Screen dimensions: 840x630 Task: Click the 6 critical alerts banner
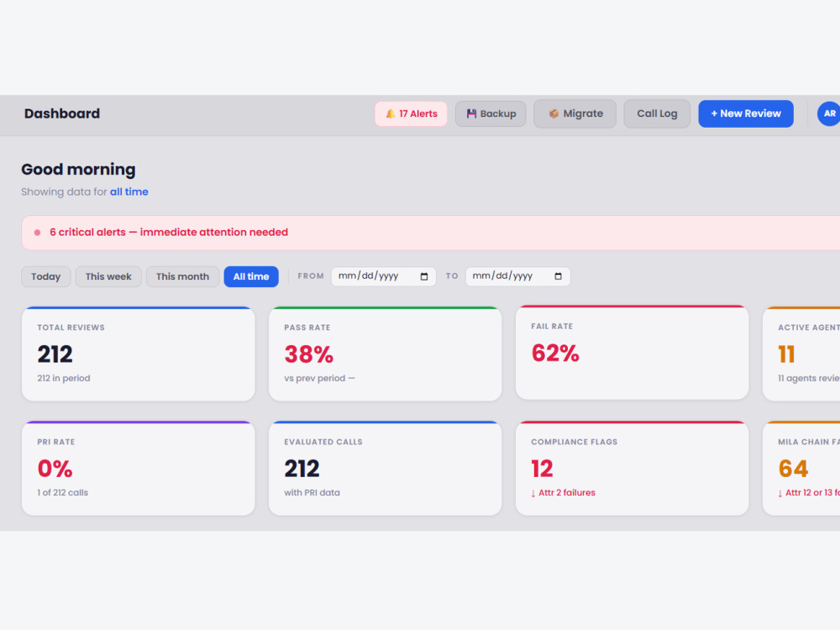(x=431, y=233)
